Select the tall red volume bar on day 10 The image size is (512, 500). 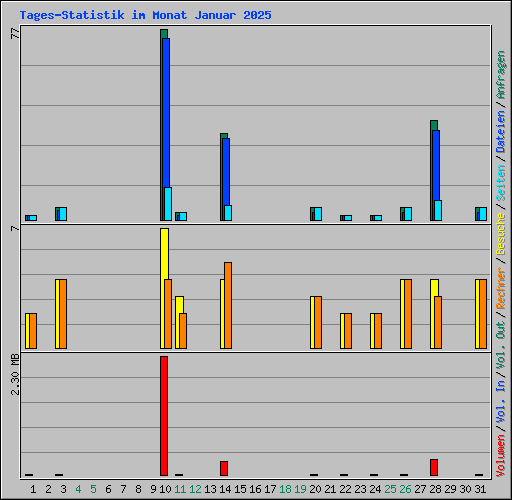[164, 416]
